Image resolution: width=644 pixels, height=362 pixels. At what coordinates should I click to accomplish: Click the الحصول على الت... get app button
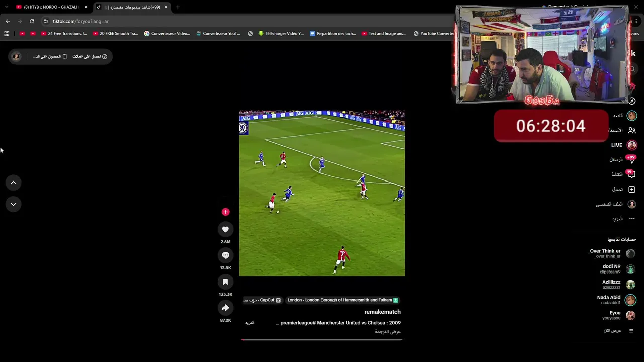[x=50, y=56]
